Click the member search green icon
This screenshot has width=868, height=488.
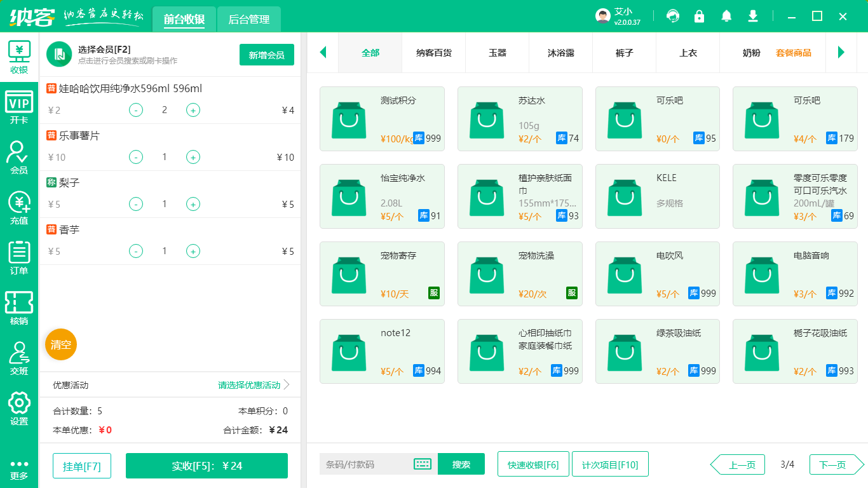[x=59, y=54]
